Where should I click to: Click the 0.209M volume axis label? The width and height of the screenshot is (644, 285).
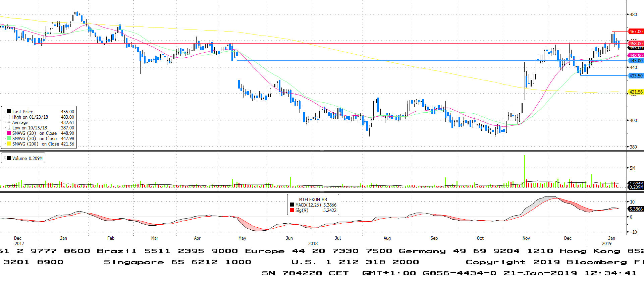pos(636,187)
